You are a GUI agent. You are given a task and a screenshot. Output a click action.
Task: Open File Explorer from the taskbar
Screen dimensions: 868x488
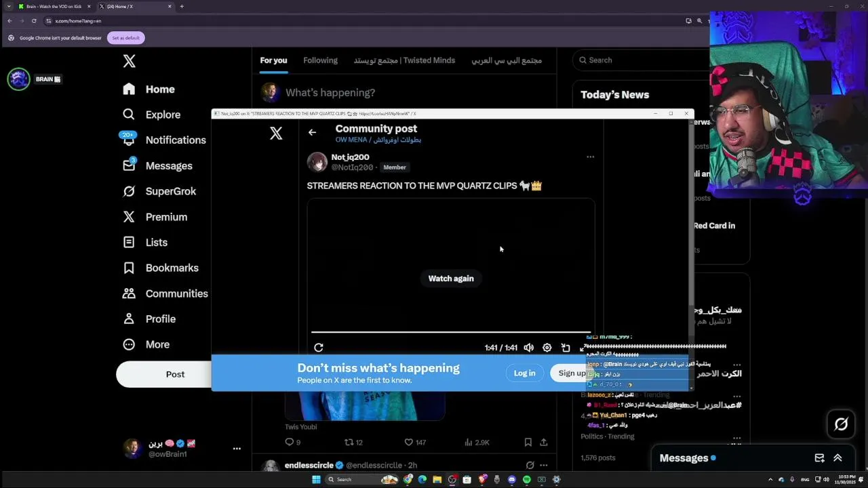[437, 480]
